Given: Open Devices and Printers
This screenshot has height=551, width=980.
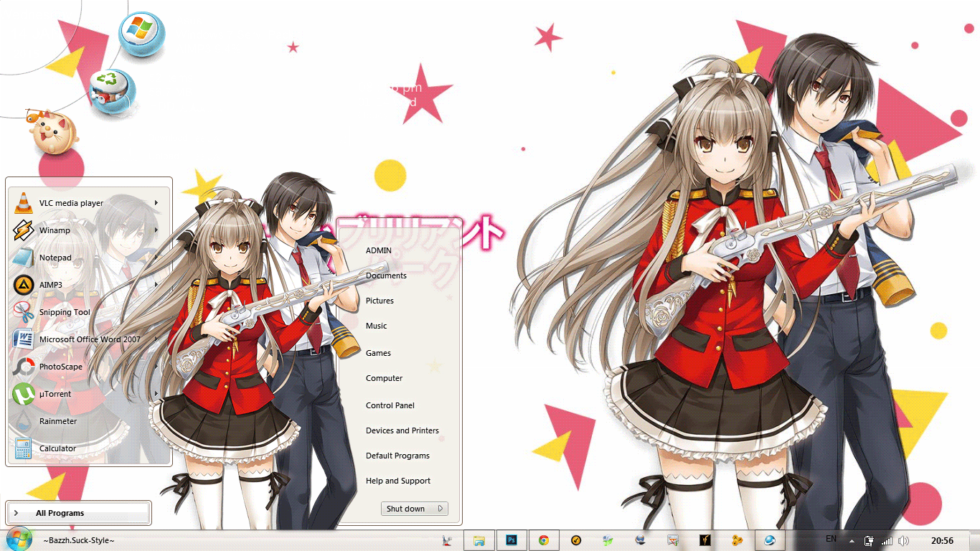Looking at the screenshot, I should [x=402, y=430].
